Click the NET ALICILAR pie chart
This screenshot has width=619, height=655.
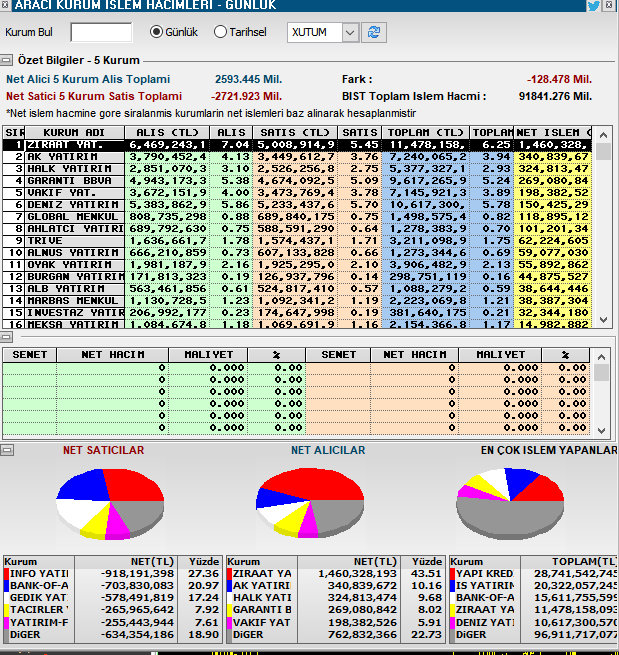tap(310, 502)
